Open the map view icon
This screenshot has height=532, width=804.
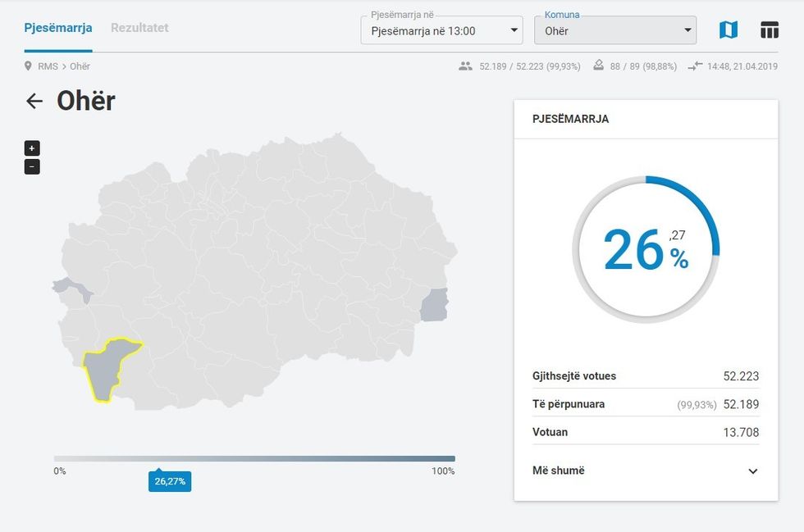coord(728,30)
